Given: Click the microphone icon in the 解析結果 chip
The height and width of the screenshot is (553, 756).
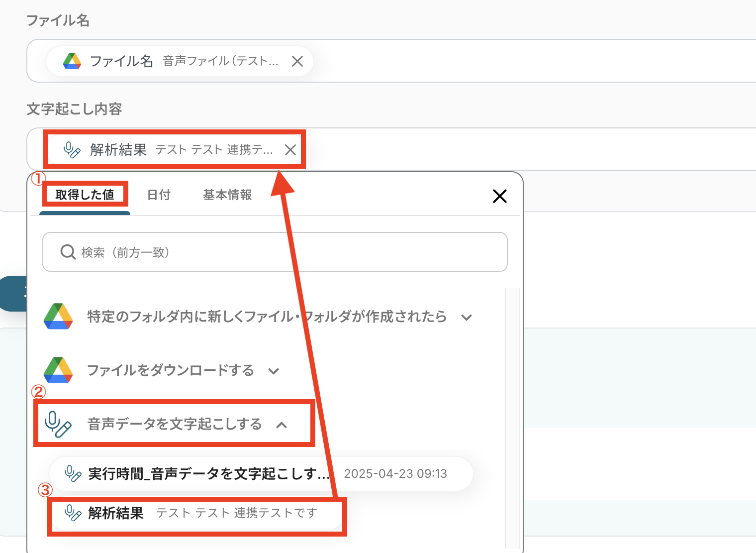Looking at the screenshot, I should pos(72,149).
